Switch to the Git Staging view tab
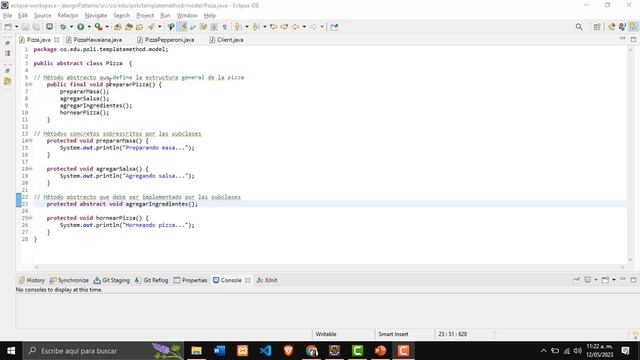The image size is (640, 360). point(111,280)
